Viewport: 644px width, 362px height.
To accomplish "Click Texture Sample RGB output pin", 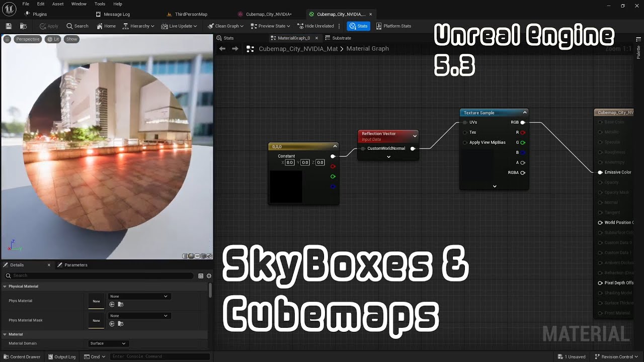I will [523, 122].
